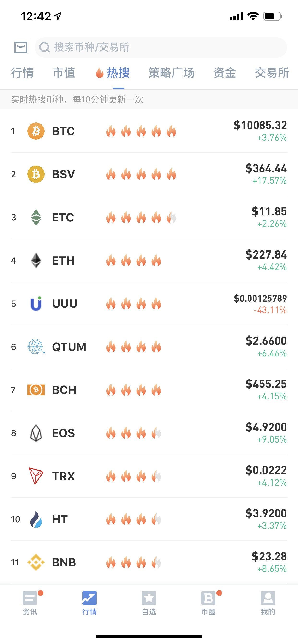Tap the Binance BNB logo
The width and height of the screenshot is (298, 644).
pos(36,562)
